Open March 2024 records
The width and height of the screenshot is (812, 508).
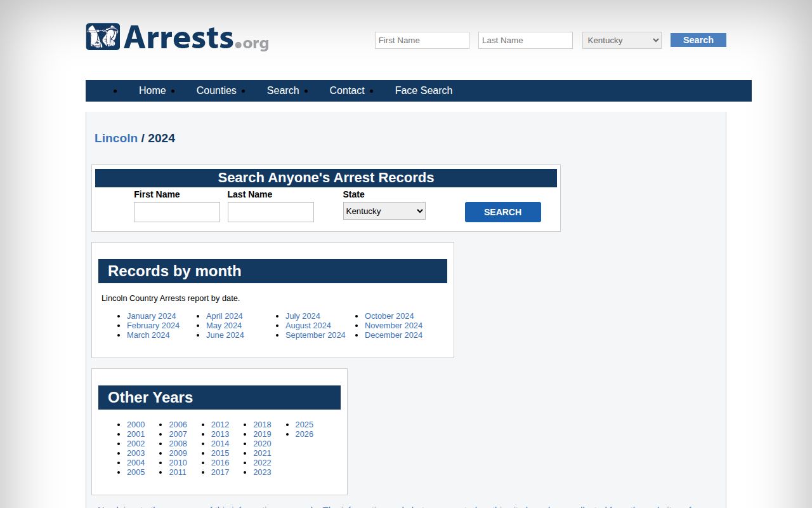pos(148,335)
